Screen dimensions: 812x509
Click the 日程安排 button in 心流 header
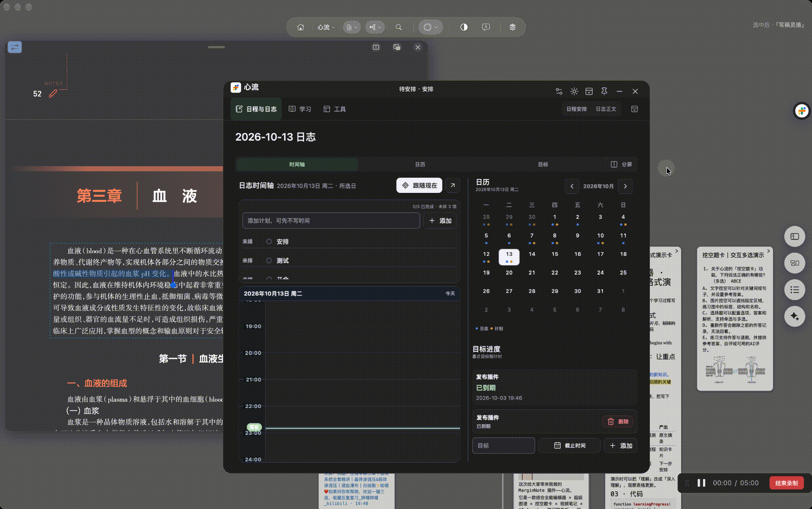tap(576, 109)
